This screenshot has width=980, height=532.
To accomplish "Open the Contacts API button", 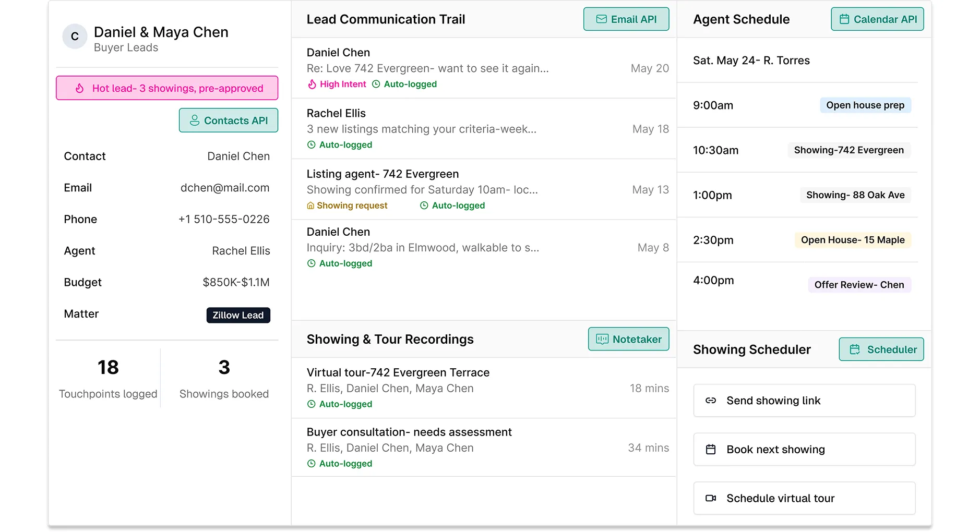I will click(x=229, y=120).
